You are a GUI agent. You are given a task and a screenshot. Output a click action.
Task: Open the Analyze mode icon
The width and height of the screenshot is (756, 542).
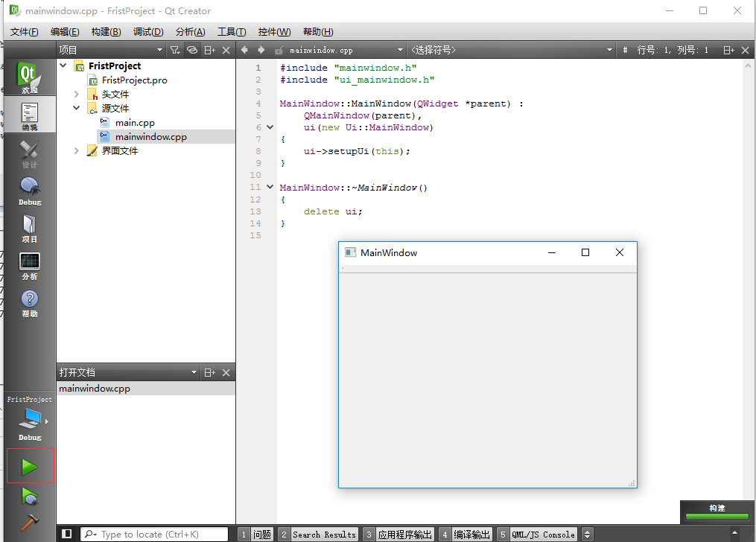[29, 266]
